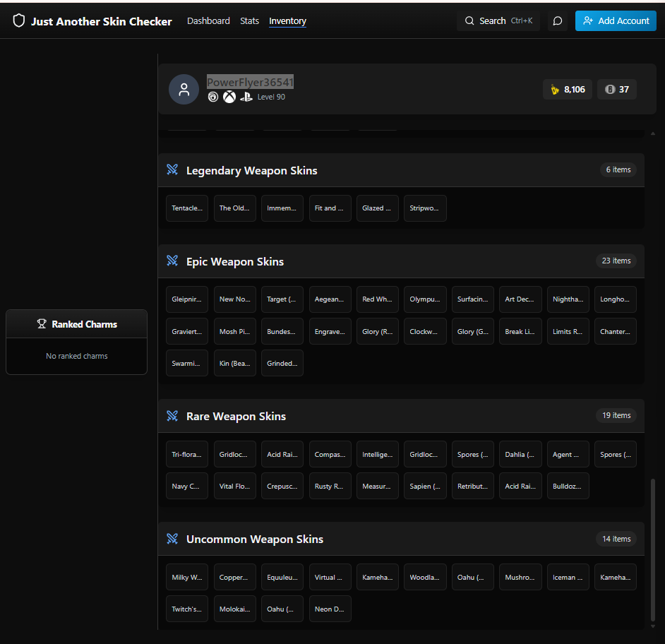Select the Fit and ... legendary skin
The height and width of the screenshot is (644, 665).
tap(330, 208)
